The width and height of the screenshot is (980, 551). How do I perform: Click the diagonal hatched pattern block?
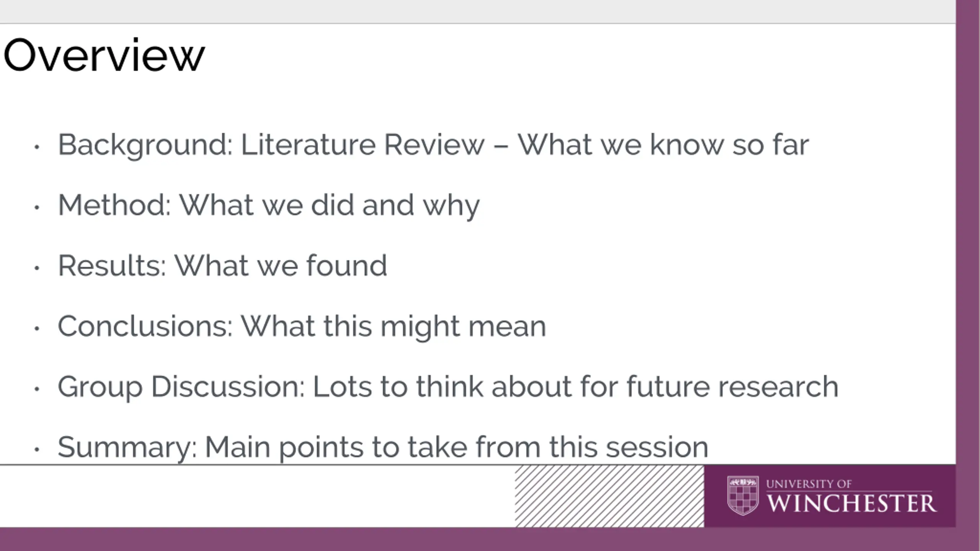coord(609,496)
